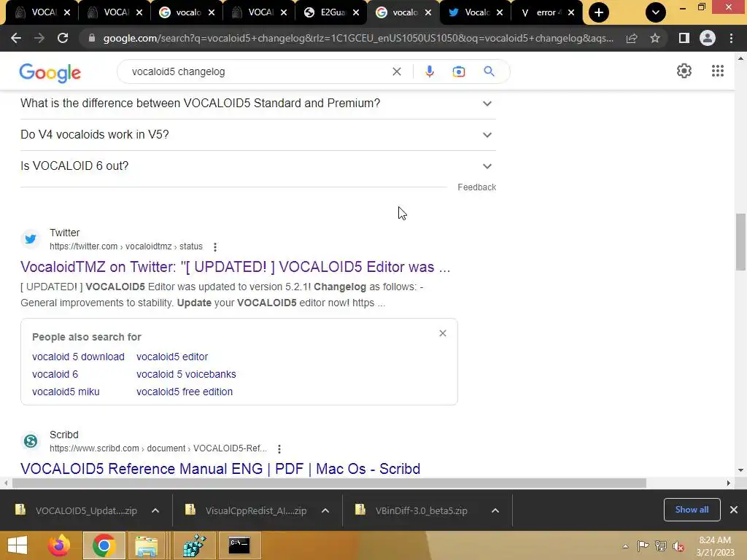Image resolution: width=747 pixels, height=560 pixels.
Task: Open more options for Scribd result
Action: (279, 448)
